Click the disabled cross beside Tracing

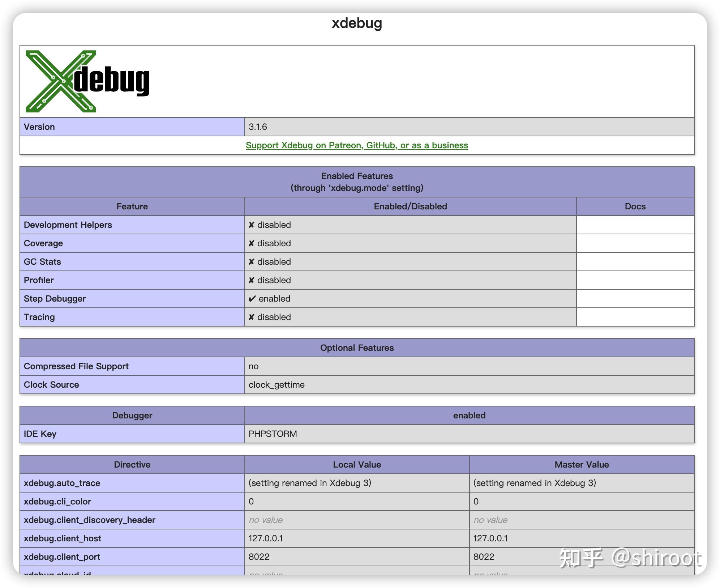click(x=253, y=317)
